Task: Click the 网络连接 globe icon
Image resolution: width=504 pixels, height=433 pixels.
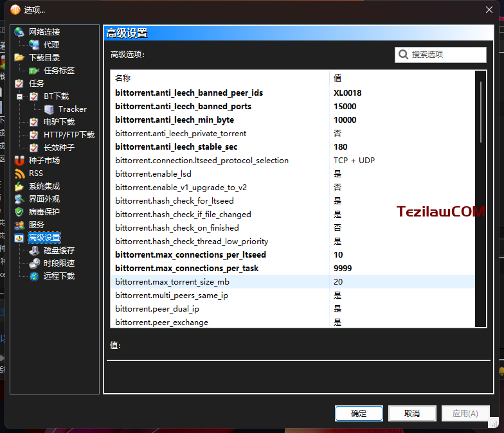Action: tap(19, 32)
